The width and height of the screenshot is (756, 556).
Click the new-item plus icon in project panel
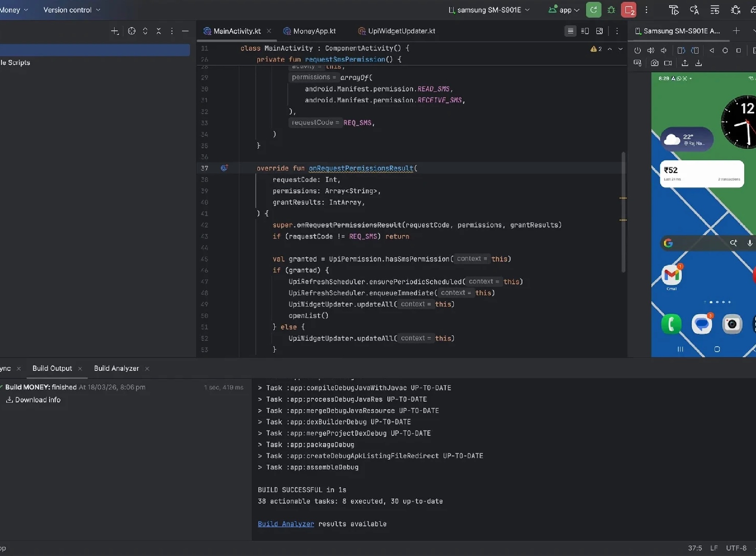(x=115, y=31)
